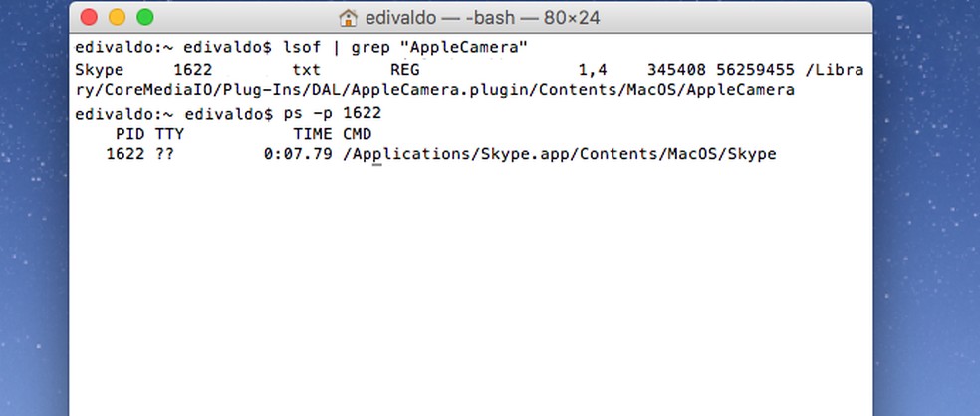The height and width of the screenshot is (416, 980).
Task: Click the 0:07.79 time value
Action: (298, 155)
